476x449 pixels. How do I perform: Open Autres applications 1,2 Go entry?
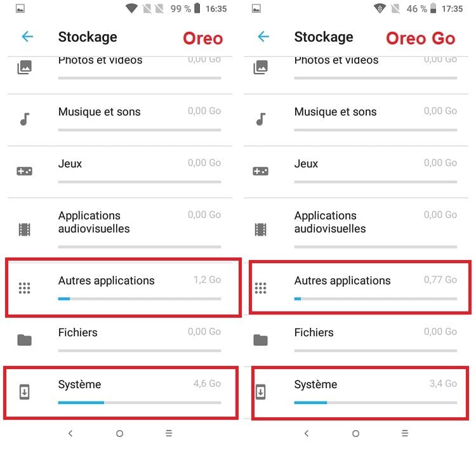123,288
